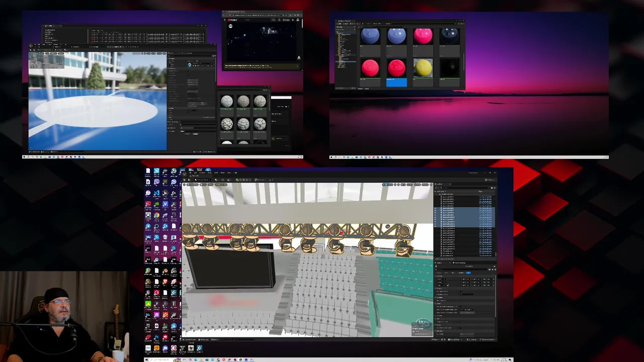Select dark navy sphere material in Content Browser

pos(449,36)
